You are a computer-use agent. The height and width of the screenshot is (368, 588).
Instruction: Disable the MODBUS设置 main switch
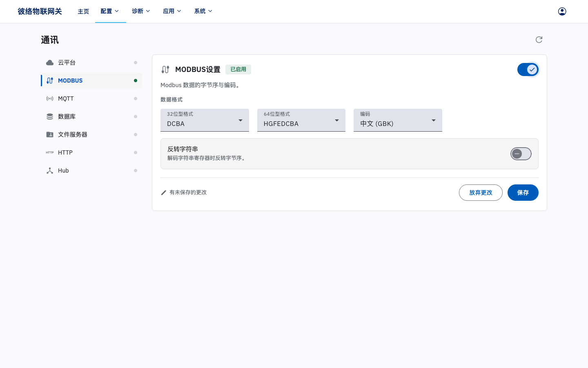click(528, 70)
